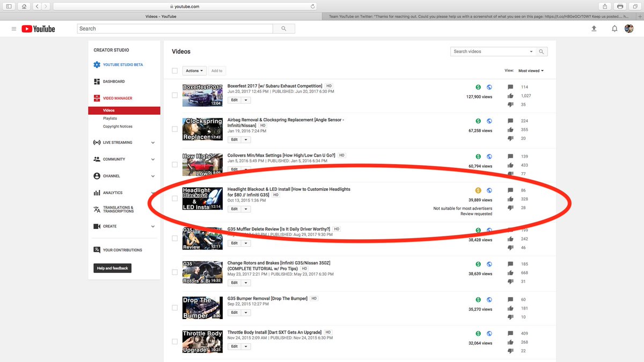644x362 pixels.
Task: Expand the Analytics section chevron
Action: point(153,193)
